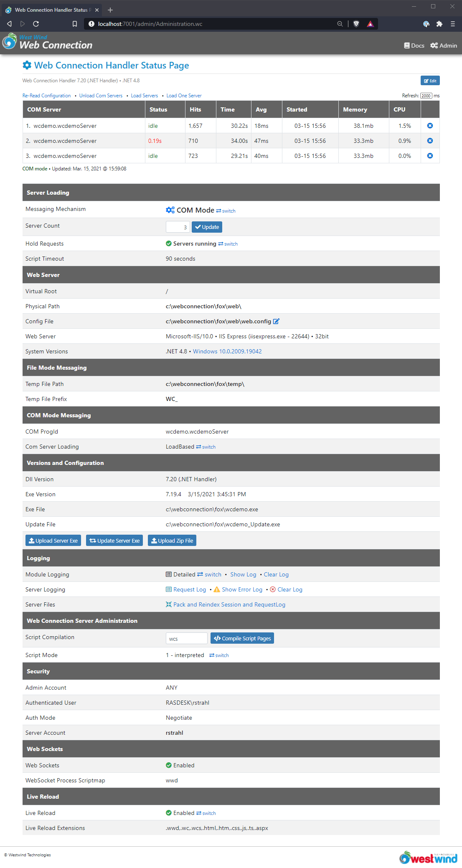Image resolution: width=462 pixels, height=868 pixels.
Task: Show the module log
Action: point(243,574)
